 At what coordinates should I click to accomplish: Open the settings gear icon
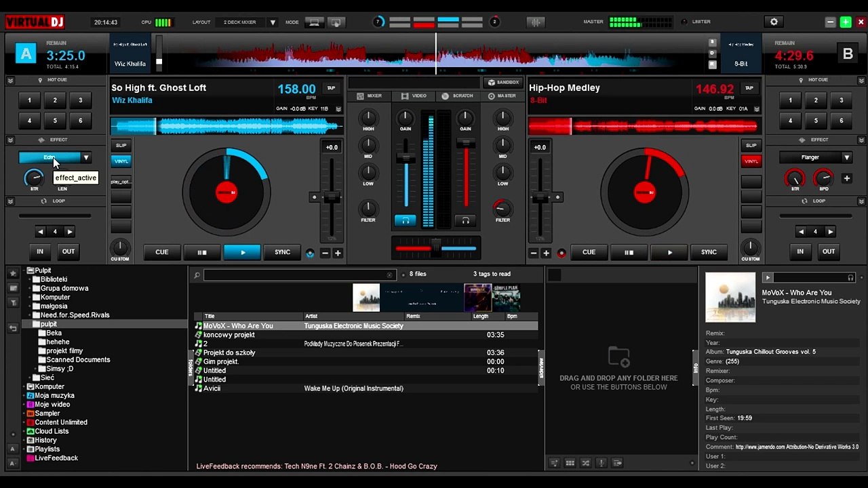(x=774, y=22)
